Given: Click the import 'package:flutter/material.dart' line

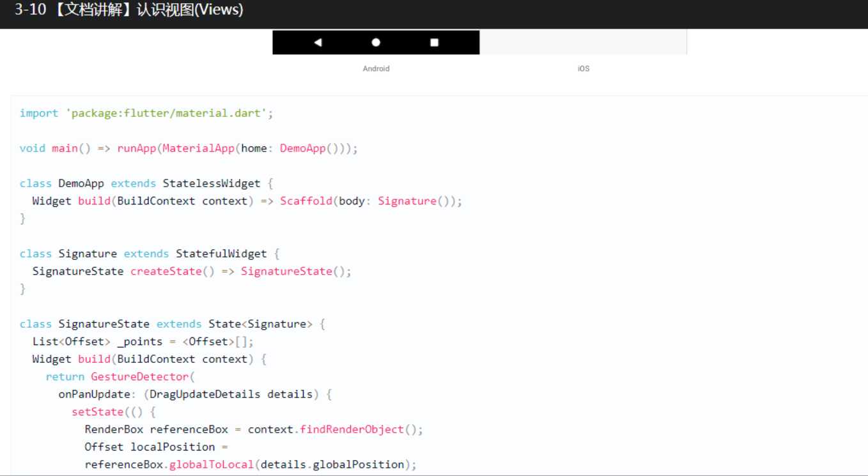Looking at the screenshot, I should click(146, 113).
